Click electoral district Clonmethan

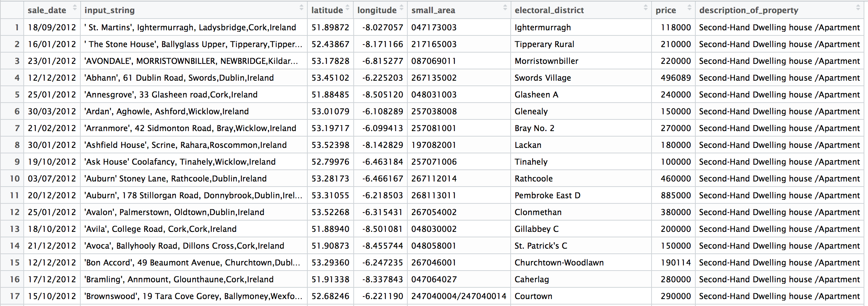point(538,212)
